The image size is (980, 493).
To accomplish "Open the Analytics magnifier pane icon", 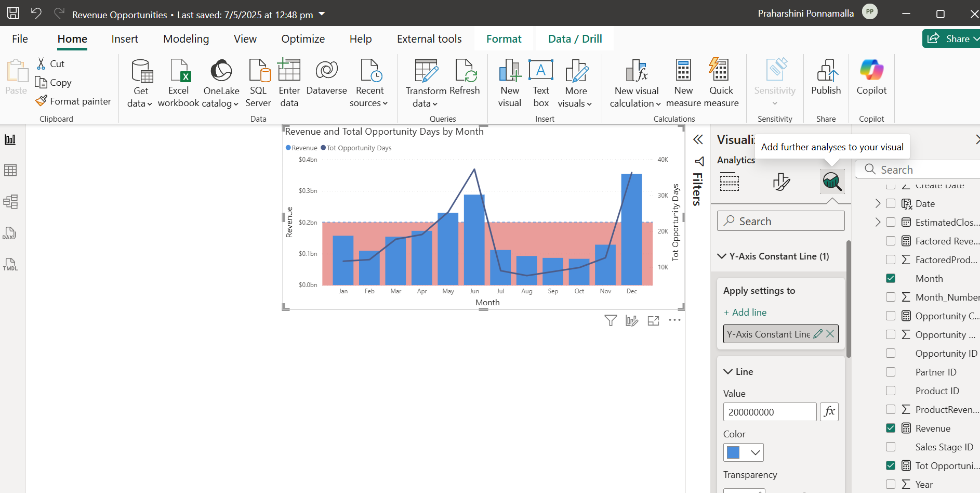I will [832, 181].
